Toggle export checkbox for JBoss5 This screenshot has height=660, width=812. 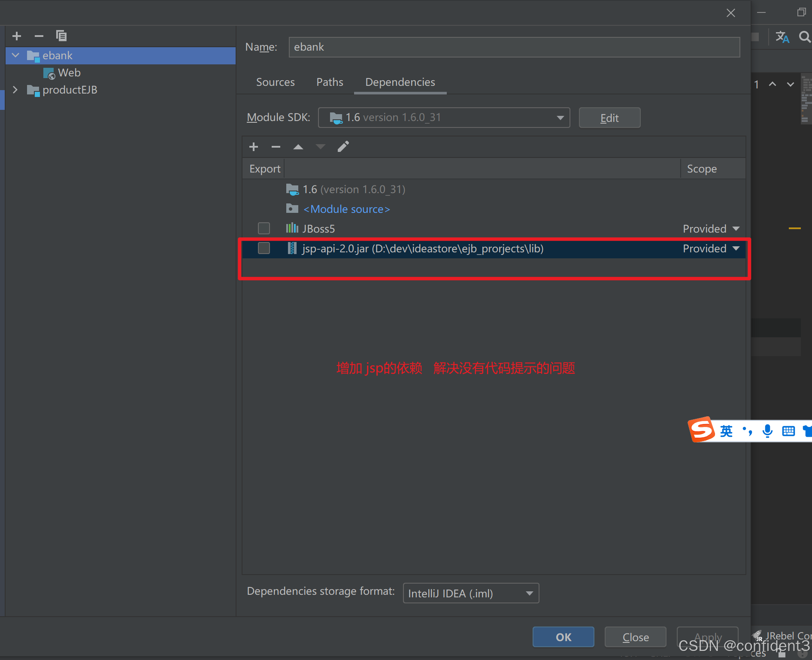point(264,228)
